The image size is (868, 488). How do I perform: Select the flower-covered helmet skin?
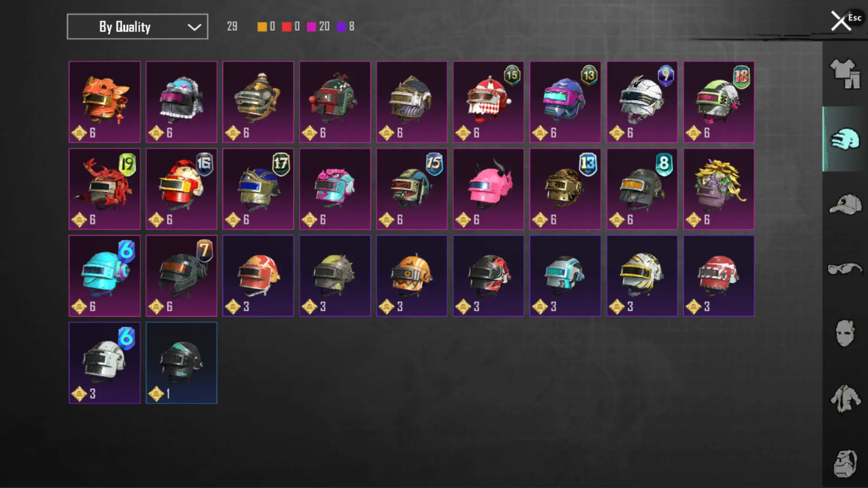718,189
